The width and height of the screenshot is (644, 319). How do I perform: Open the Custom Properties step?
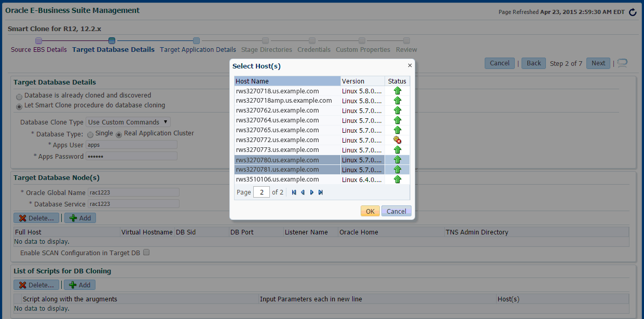tap(363, 50)
